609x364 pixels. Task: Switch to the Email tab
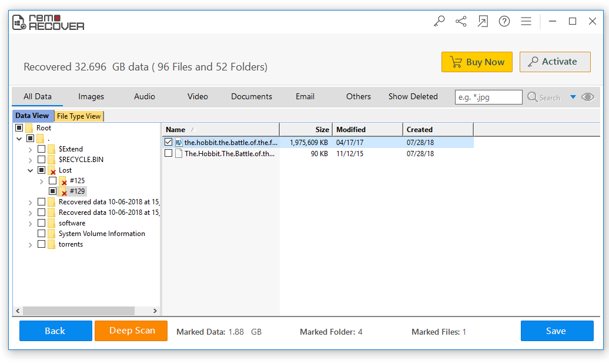(305, 97)
